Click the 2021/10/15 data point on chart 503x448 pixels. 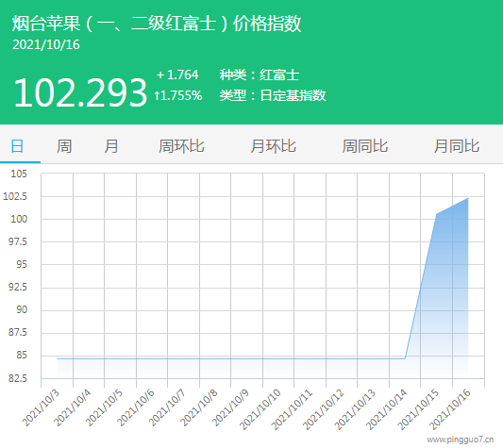tap(437, 214)
